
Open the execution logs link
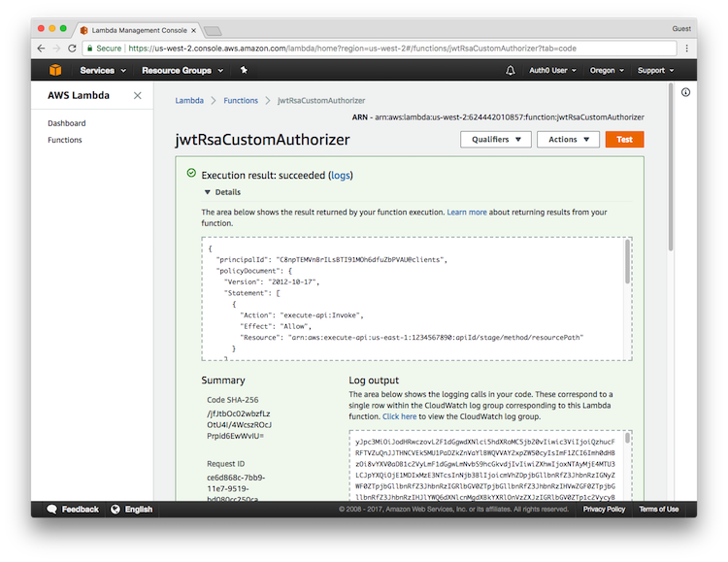pos(341,176)
